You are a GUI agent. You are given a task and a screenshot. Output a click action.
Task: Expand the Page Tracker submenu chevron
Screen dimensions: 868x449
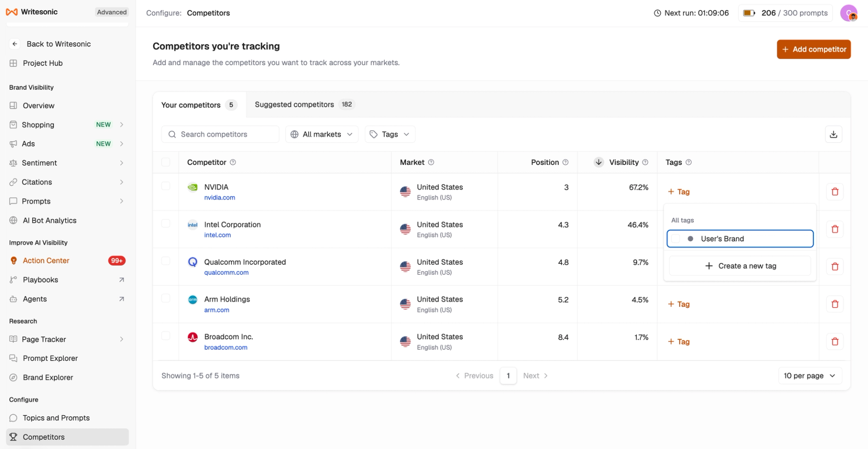tap(122, 339)
